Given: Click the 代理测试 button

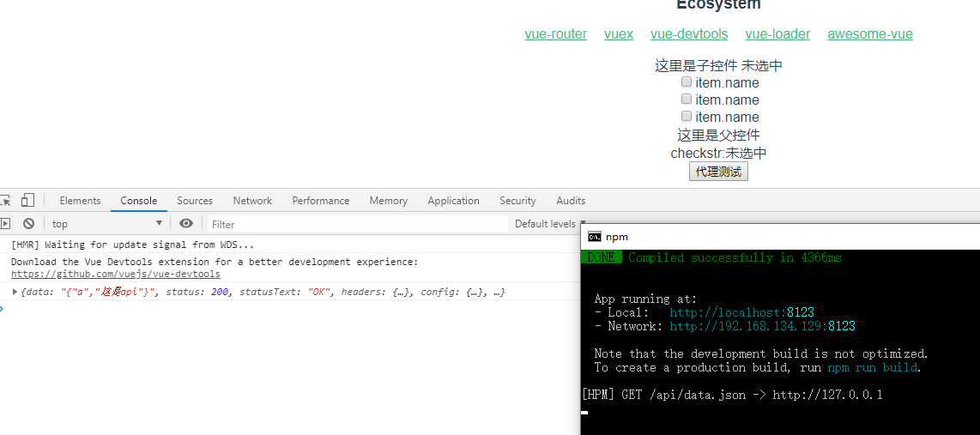Looking at the screenshot, I should pyautogui.click(x=718, y=172).
